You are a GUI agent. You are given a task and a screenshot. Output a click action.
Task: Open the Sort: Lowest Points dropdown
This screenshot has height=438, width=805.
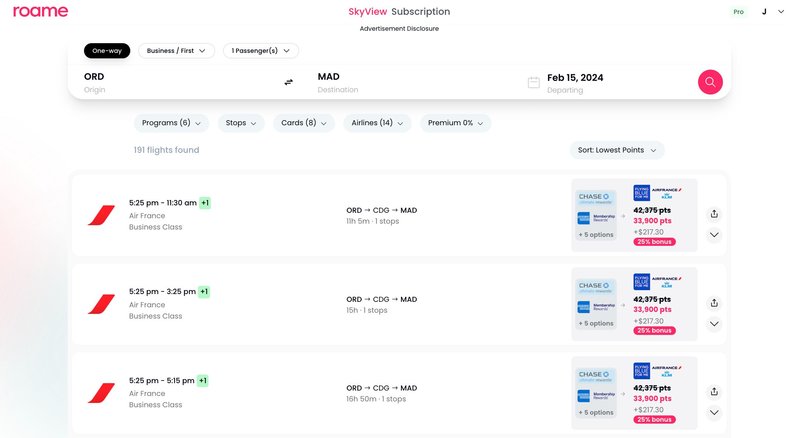tap(616, 150)
